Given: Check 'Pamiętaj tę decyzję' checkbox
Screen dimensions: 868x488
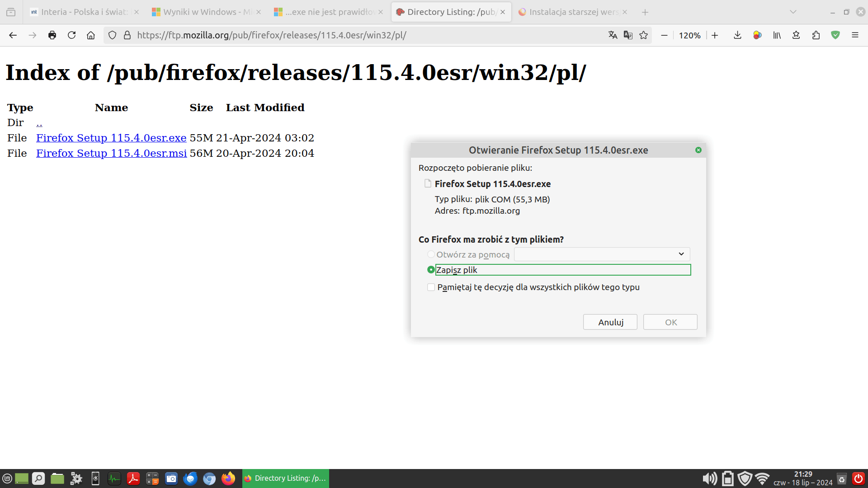Looking at the screenshot, I should pyautogui.click(x=431, y=287).
